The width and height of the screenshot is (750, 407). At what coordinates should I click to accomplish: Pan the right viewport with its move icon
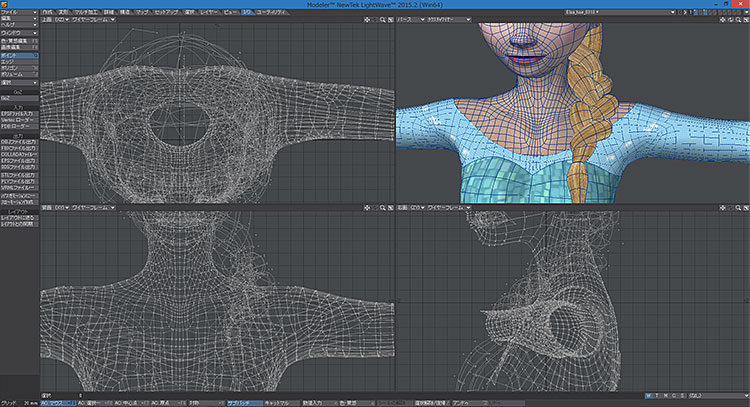(722, 208)
